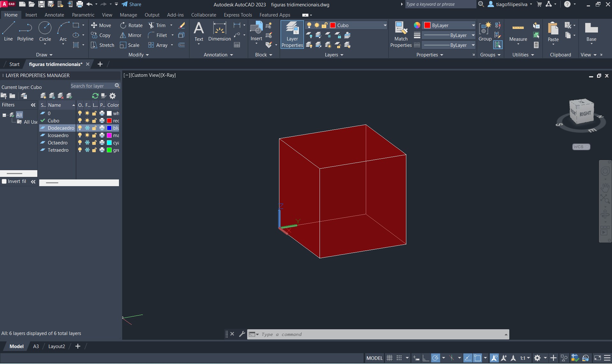Click the red color swatch of Cubo layer

point(109,120)
